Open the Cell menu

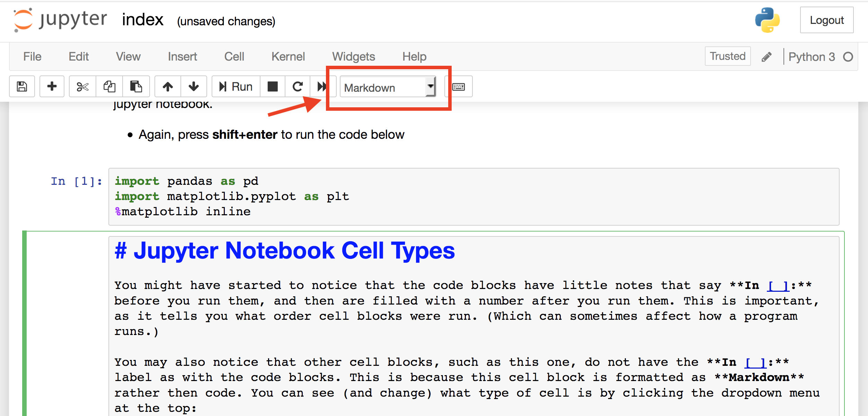pyautogui.click(x=234, y=56)
